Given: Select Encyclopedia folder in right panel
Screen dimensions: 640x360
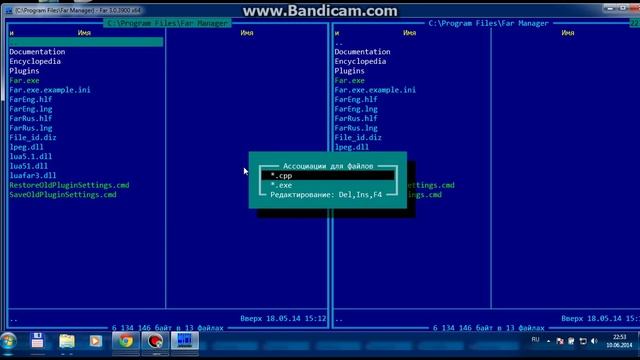Looking at the screenshot, I should click(360, 61).
